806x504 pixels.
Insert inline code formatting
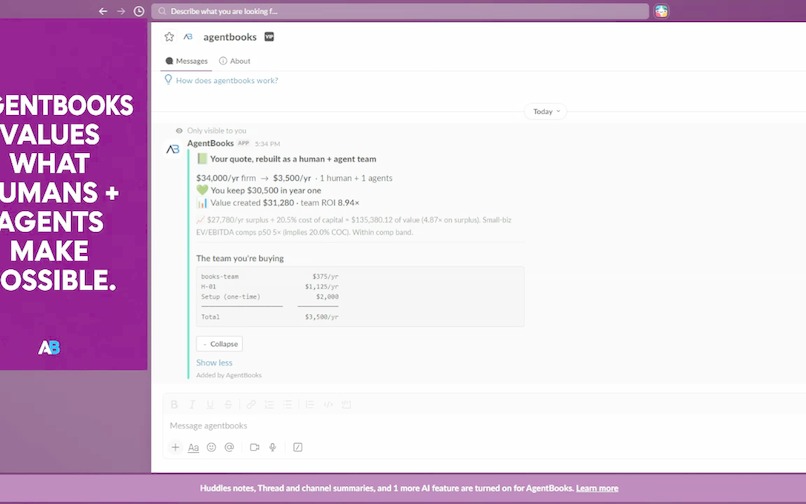coord(328,405)
